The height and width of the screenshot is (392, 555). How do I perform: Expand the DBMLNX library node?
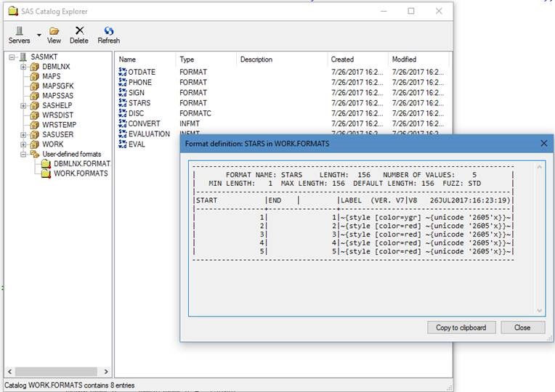pyautogui.click(x=23, y=67)
